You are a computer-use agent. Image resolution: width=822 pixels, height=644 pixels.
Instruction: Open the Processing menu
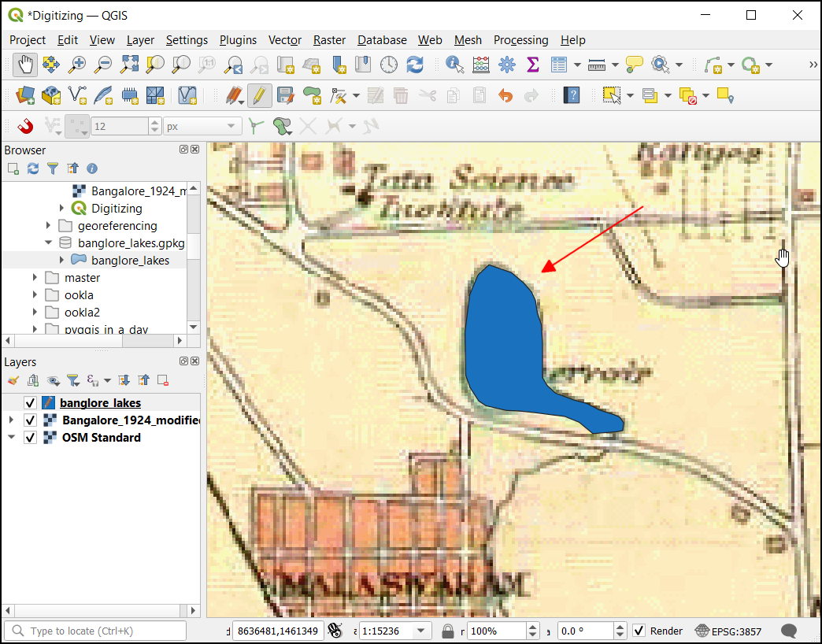point(520,40)
